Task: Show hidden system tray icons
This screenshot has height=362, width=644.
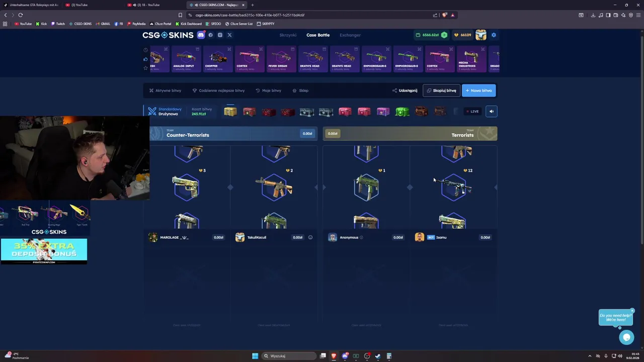Action: pos(590,356)
